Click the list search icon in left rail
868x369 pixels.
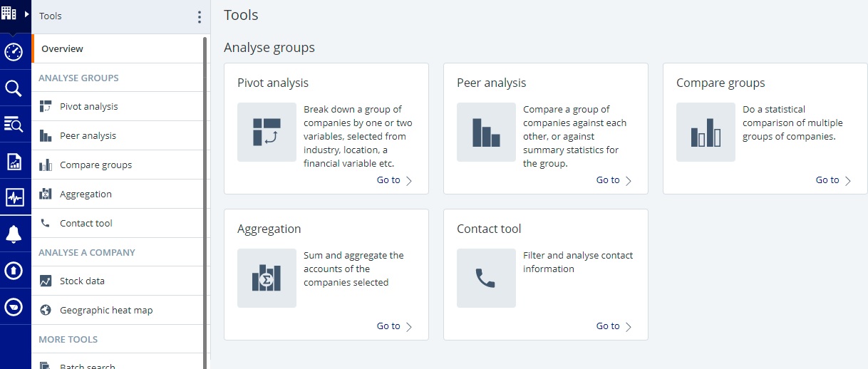[x=14, y=125]
